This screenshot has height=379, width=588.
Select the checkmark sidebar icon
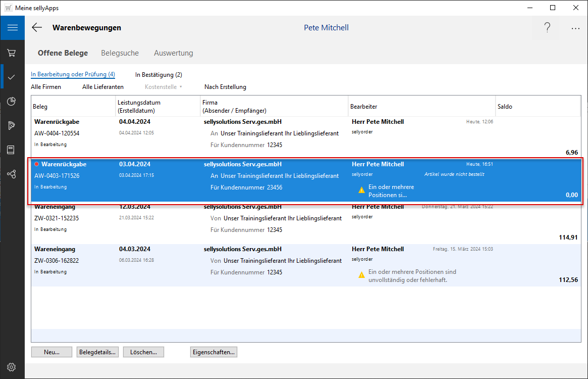tap(12, 77)
